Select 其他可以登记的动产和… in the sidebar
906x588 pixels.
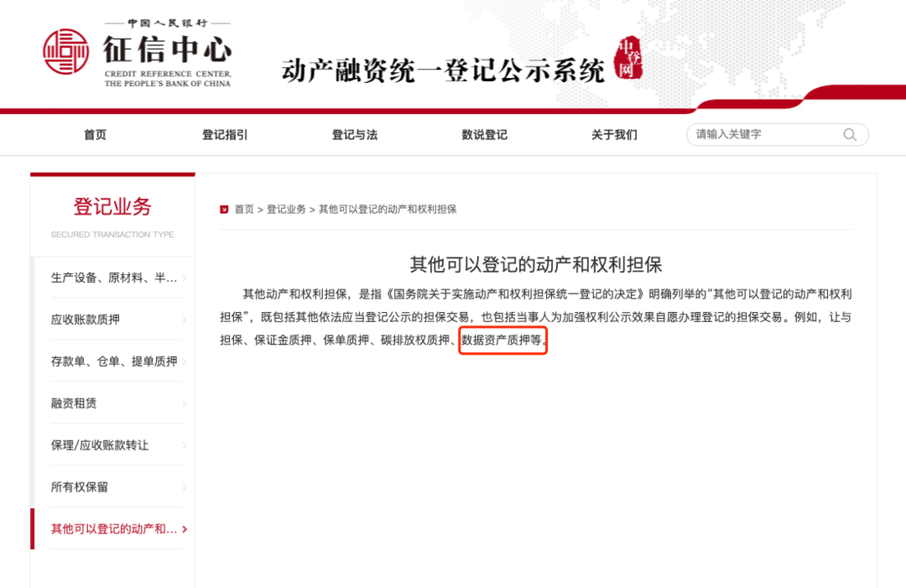[x=114, y=529]
